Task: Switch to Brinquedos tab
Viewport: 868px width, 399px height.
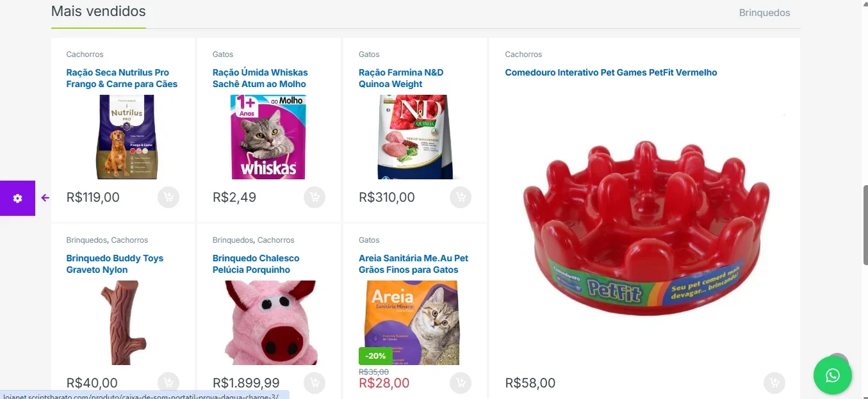Action: click(x=764, y=13)
